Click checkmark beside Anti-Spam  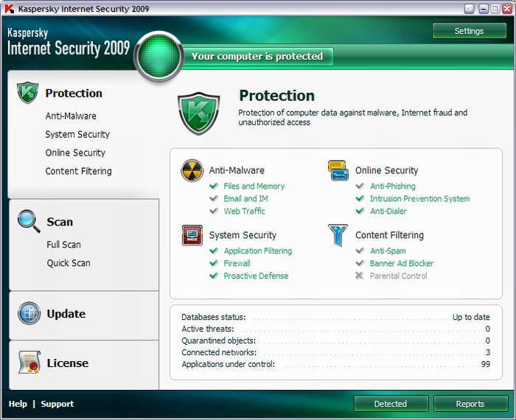tap(360, 251)
